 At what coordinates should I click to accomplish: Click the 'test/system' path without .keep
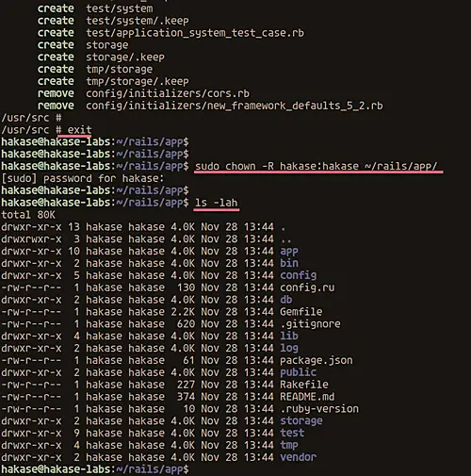tap(120, 8)
